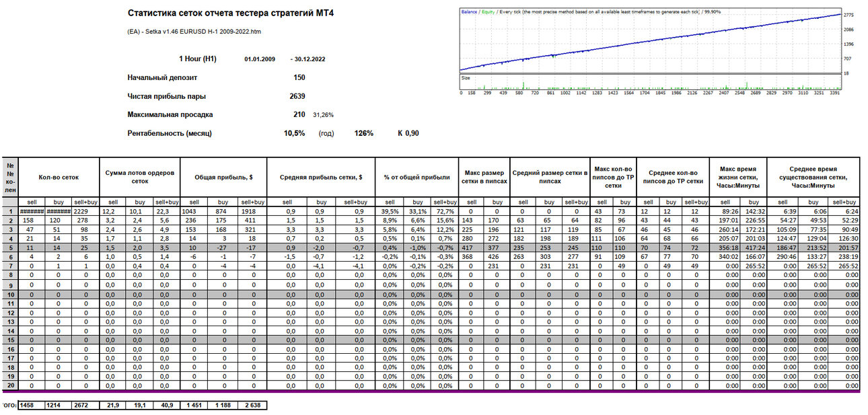The height and width of the screenshot is (415, 868).
Task: Click the "Общая прибыль, $" column header
Action: [x=223, y=178]
